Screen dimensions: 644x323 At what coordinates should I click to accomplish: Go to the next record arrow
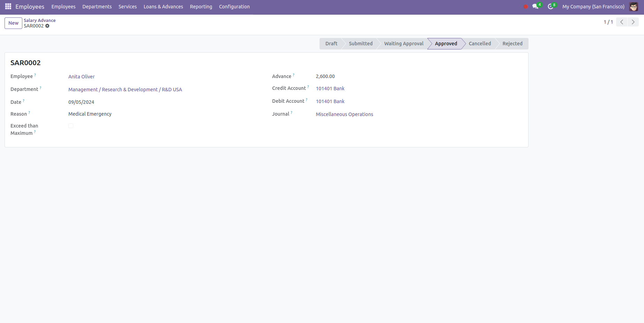click(x=633, y=22)
